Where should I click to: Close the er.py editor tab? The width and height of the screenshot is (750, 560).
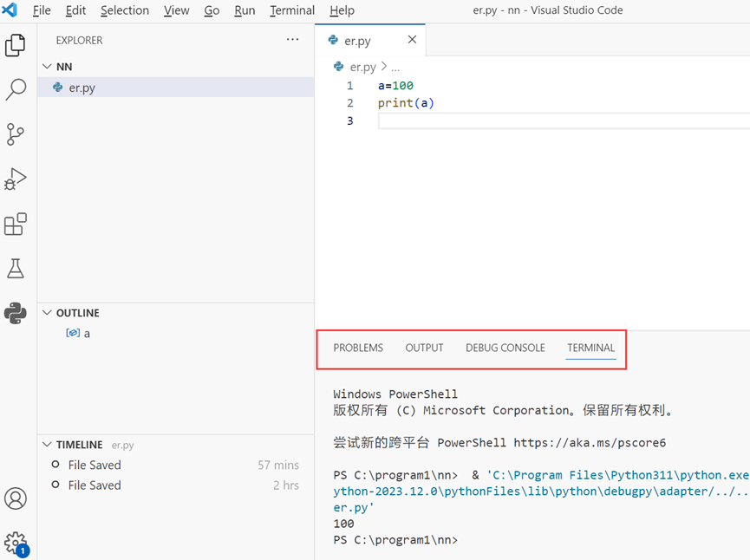(412, 40)
